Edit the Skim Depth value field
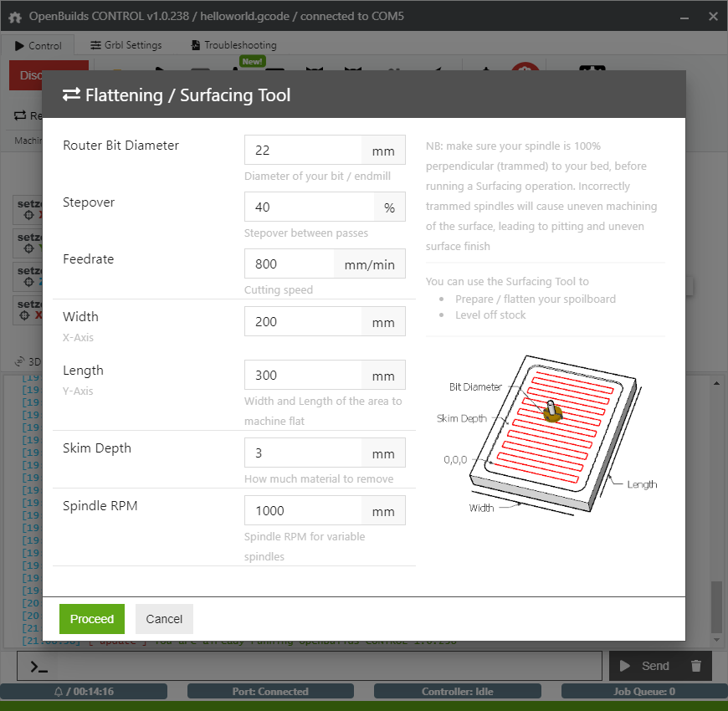Viewport: 728px width, 711px height. coord(303,453)
